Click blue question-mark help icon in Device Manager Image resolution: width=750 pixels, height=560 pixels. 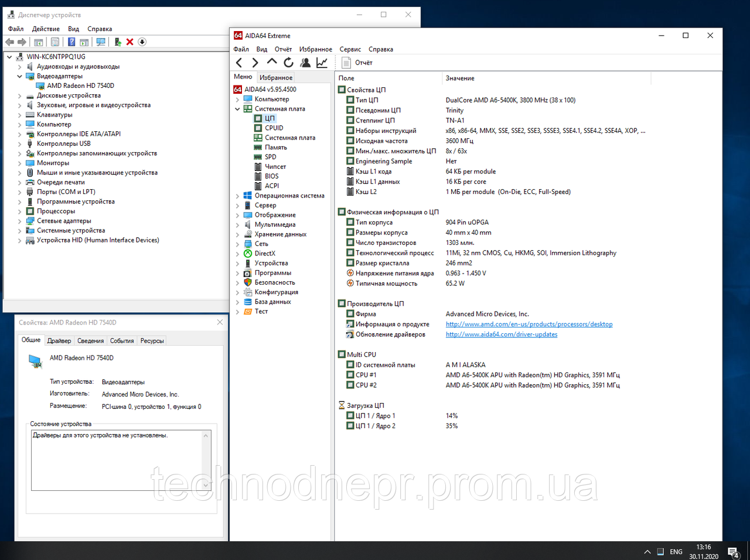coord(71,42)
